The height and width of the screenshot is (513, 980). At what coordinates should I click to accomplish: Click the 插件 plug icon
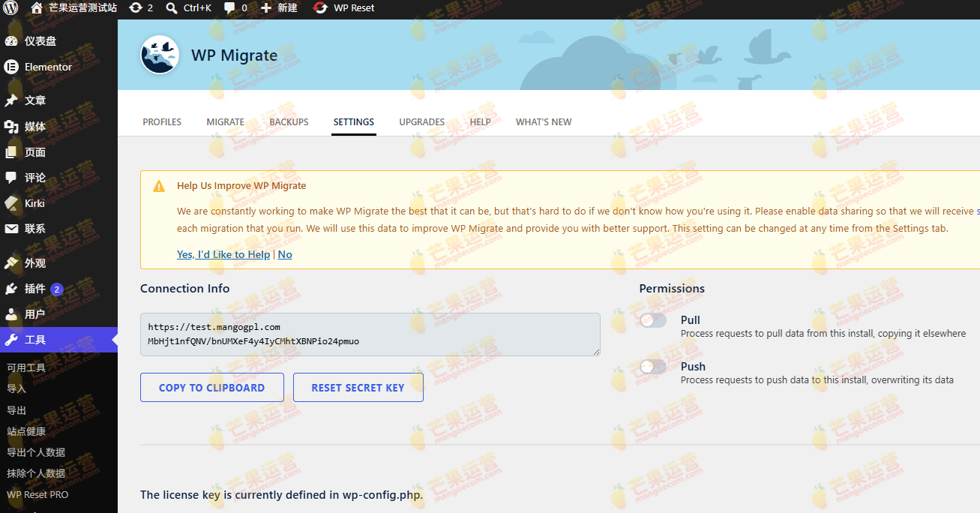coord(11,289)
